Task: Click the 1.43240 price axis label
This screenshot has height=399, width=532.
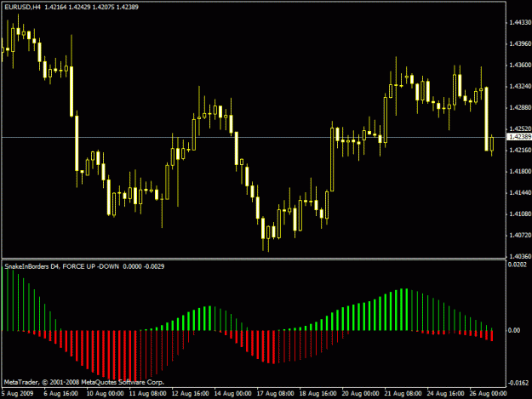Action: pos(520,87)
